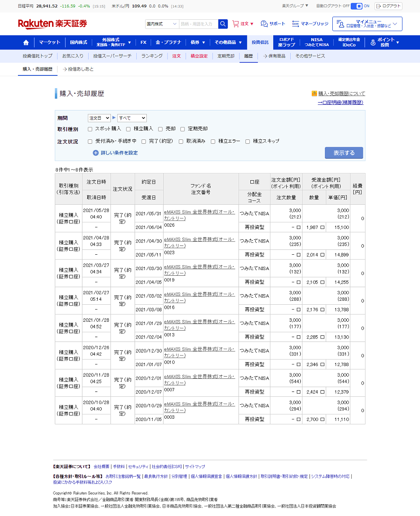Click 数量 box icon beside 2,424

pyautogui.click(x=323, y=392)
